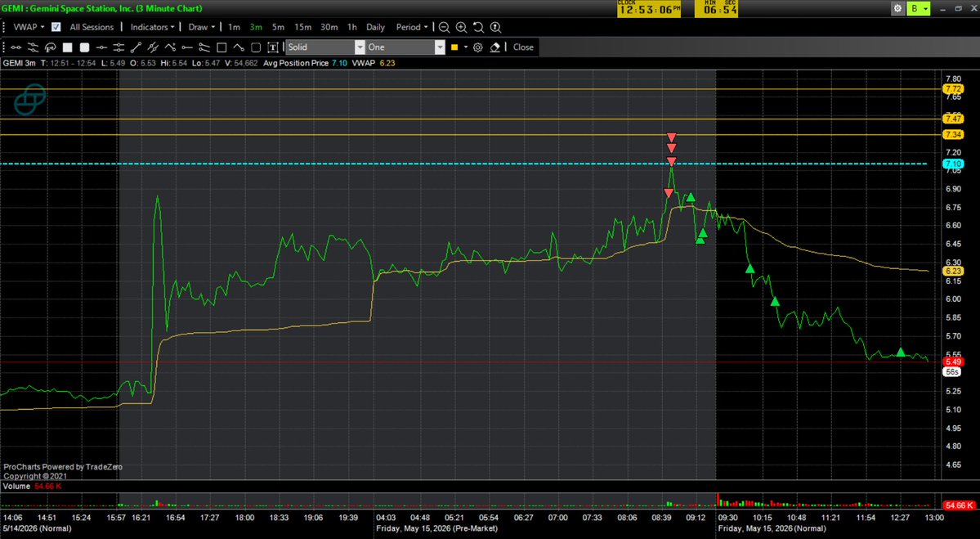Click the GEMI 3m symbol header text
Image resolution: width=980 pixels, height=539 pixels.
click(20, 63)
